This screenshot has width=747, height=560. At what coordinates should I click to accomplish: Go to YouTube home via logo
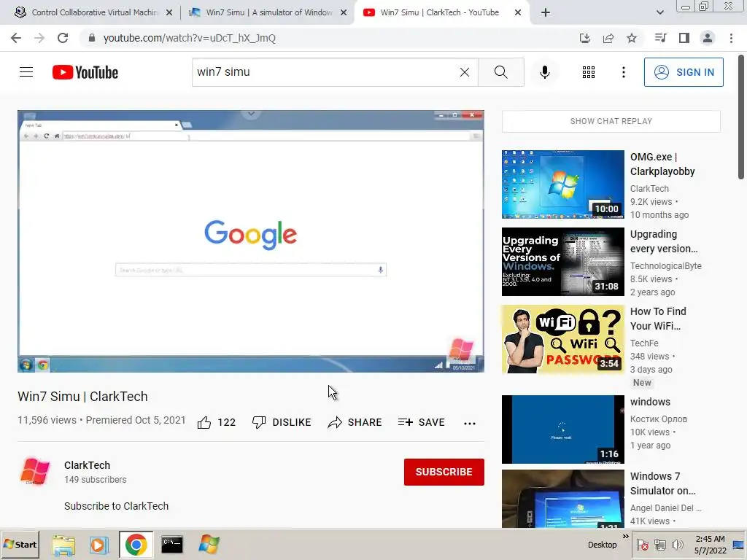[x=85, y=72]
